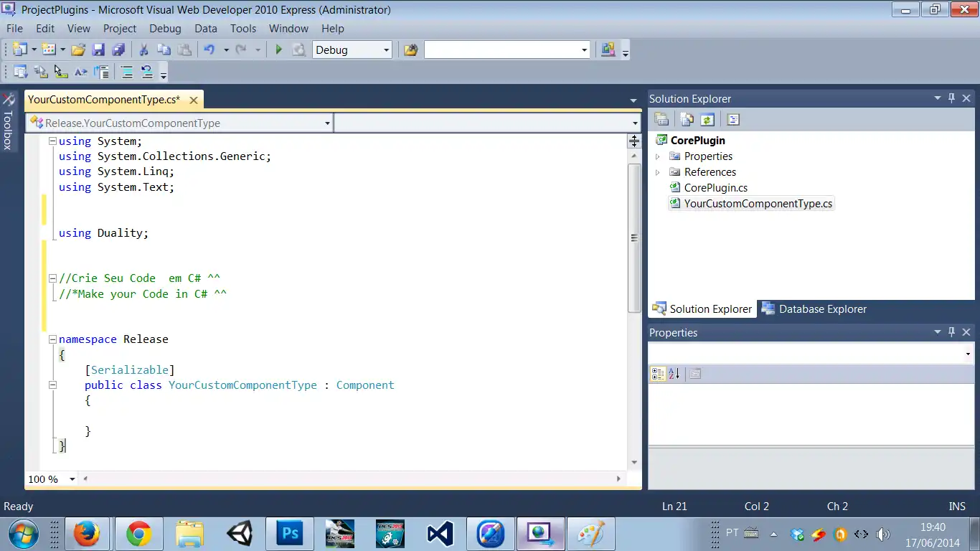Expand the References node in Solution Explorer
Image resolution: width=980 pixels, height=551 pixels.
click(657, 172)
